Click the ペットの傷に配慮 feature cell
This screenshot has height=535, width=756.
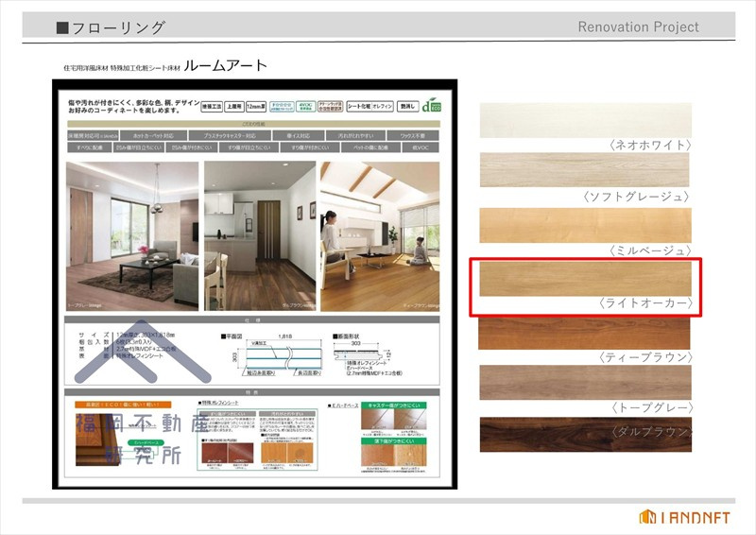(x=370, y=147)
